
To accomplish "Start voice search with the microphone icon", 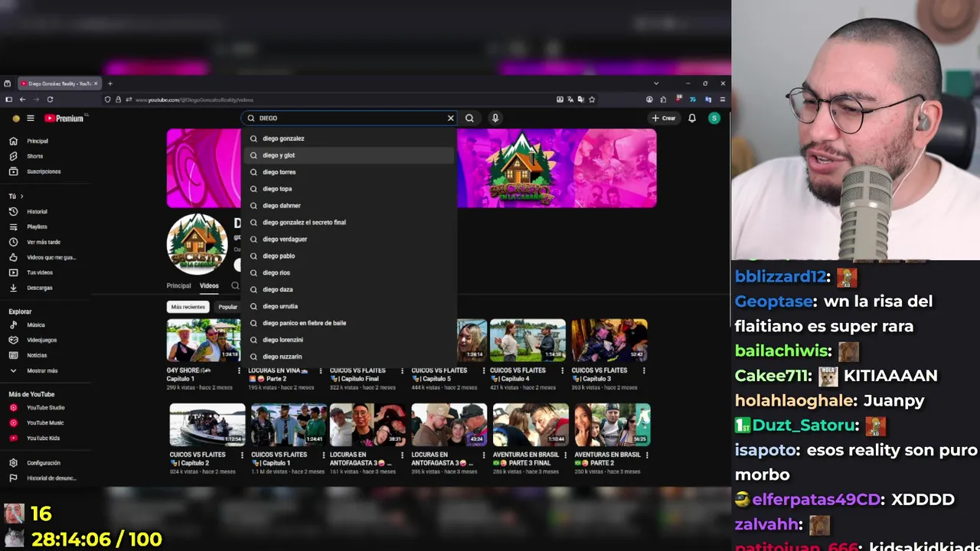I will coord(495,118).
